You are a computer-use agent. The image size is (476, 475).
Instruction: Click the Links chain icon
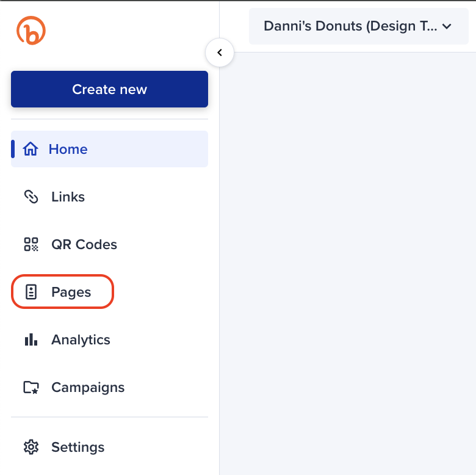point(31,197)
